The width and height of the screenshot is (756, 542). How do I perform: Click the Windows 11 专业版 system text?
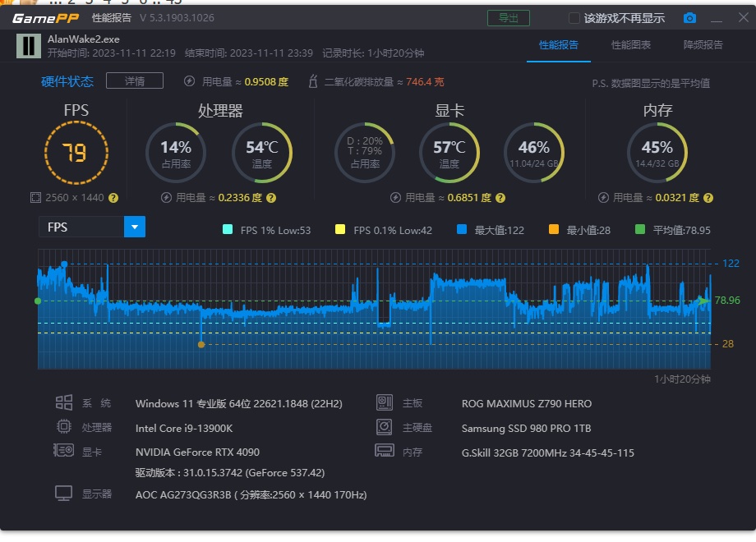click(x=238, y=404)
